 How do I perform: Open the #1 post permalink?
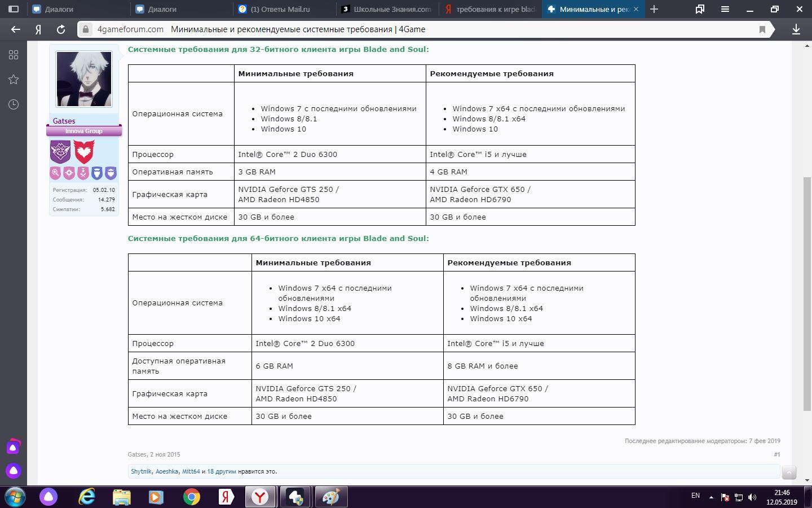tap(777, 454)
